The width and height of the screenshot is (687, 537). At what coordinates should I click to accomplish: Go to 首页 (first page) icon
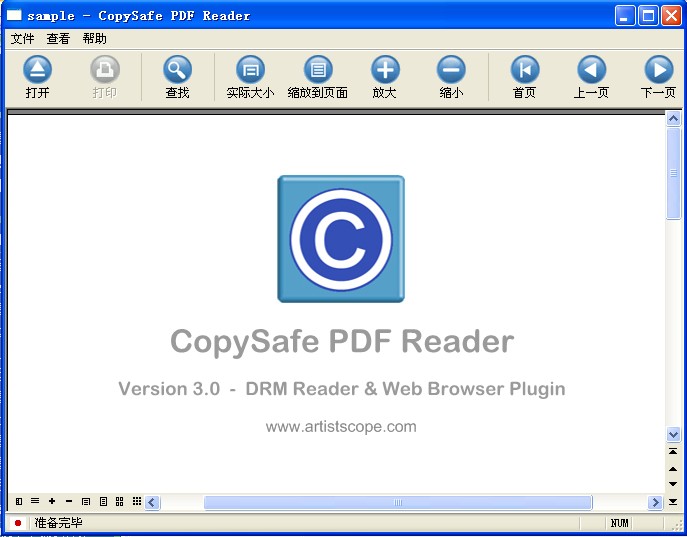(x=525, y=69)
